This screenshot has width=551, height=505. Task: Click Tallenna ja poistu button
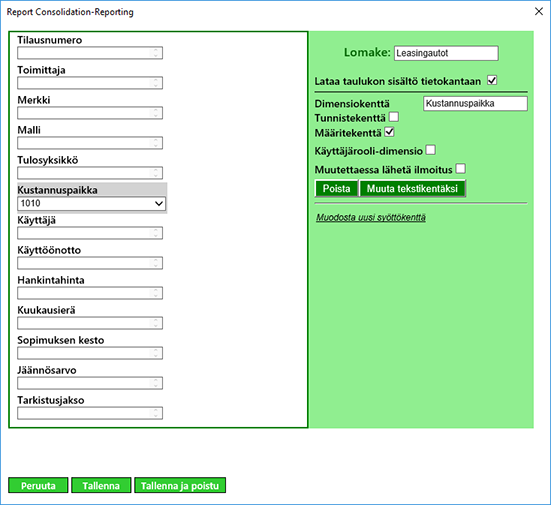point(180,485)
